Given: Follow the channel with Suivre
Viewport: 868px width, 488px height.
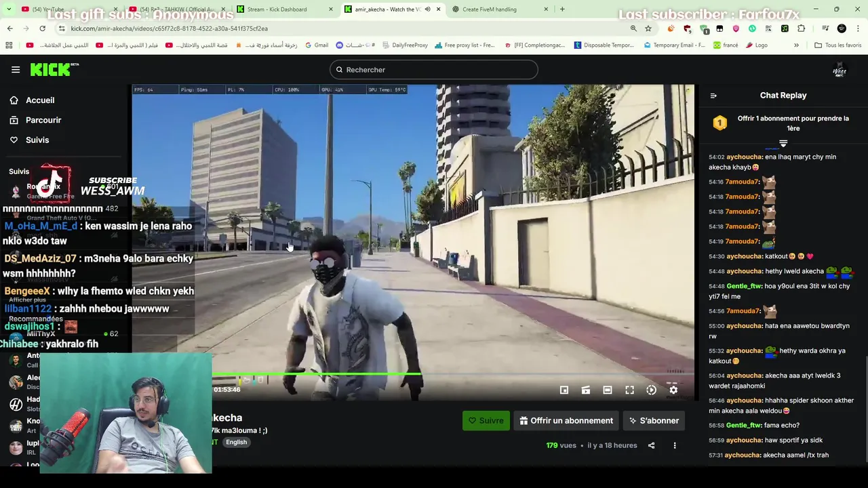Looking at the screenshot, I should coord(486,420).
